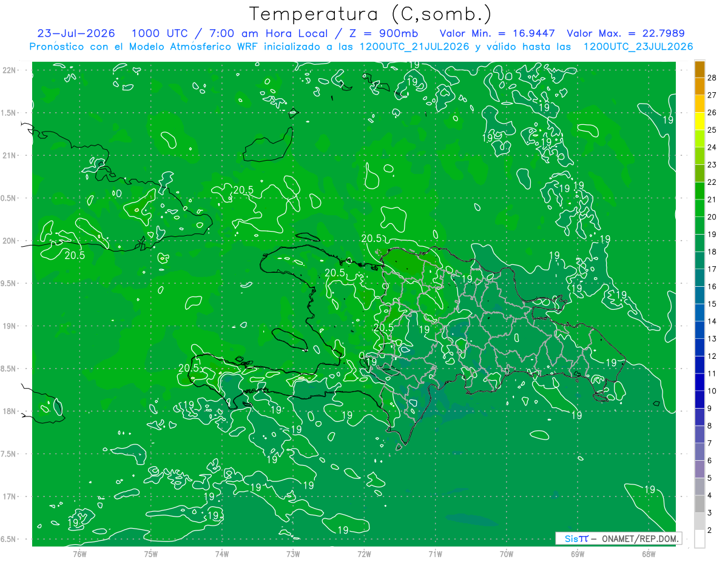728x562 pixels.
Task: Click the "76W" longitude axis label
Action: [x=79, y=554]
